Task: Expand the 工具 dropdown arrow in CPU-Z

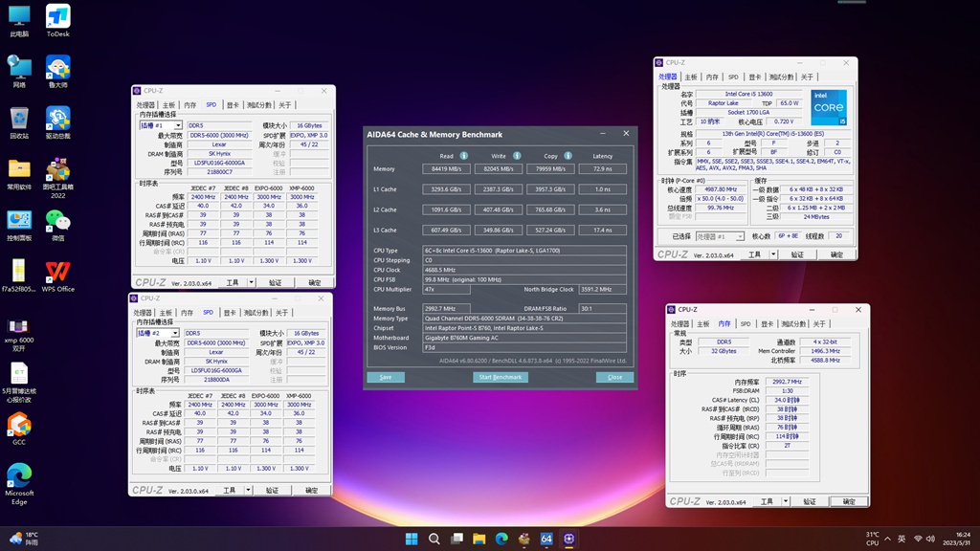Action: coord(773,253)
